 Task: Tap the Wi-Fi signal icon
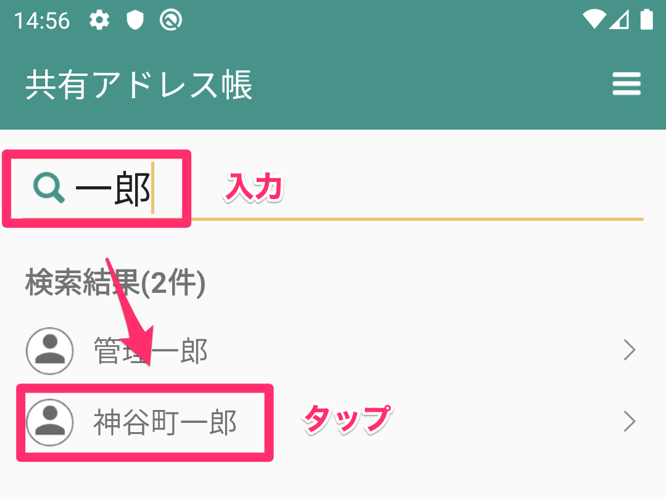594,20
